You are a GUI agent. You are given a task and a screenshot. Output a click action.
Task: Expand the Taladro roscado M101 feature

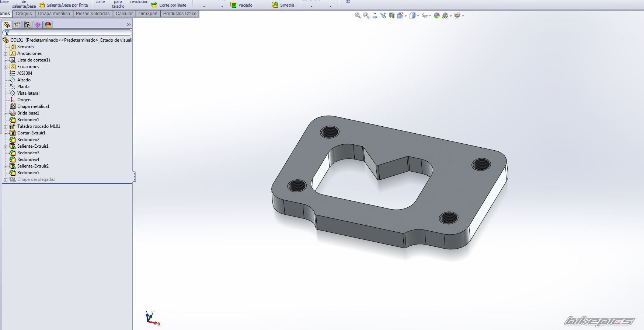[x=6, y=126]
